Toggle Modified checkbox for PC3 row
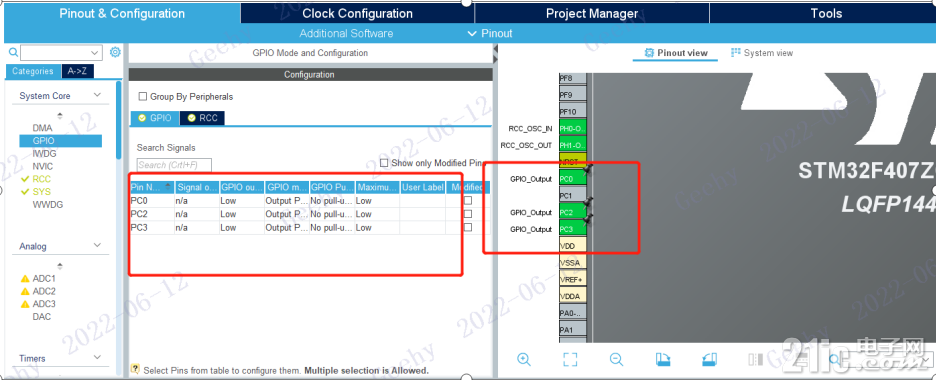 pos(468,227)
